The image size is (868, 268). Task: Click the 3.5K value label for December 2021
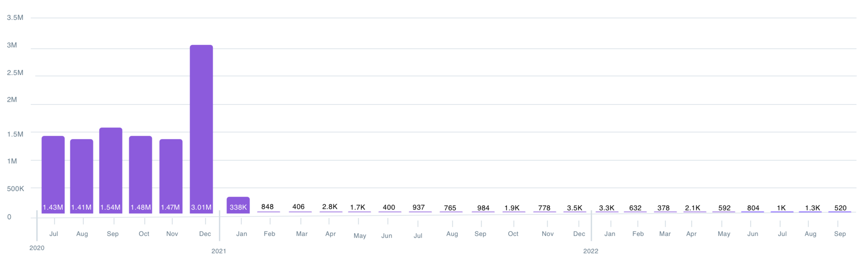[x=575, y=208]
